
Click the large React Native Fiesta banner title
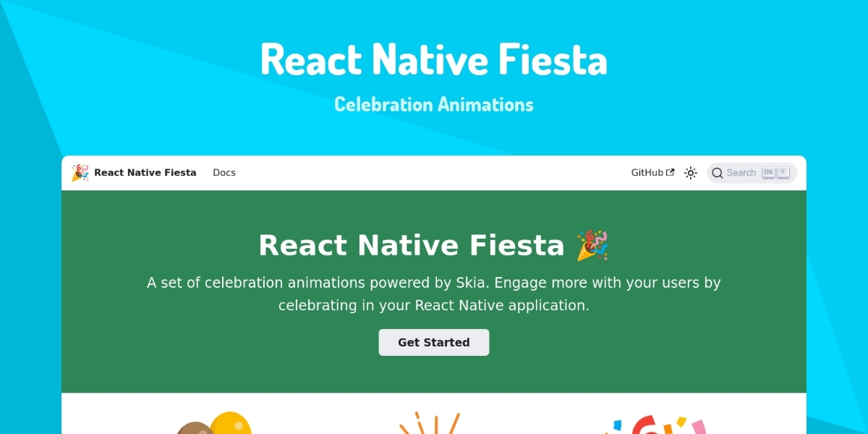point(434,59)
